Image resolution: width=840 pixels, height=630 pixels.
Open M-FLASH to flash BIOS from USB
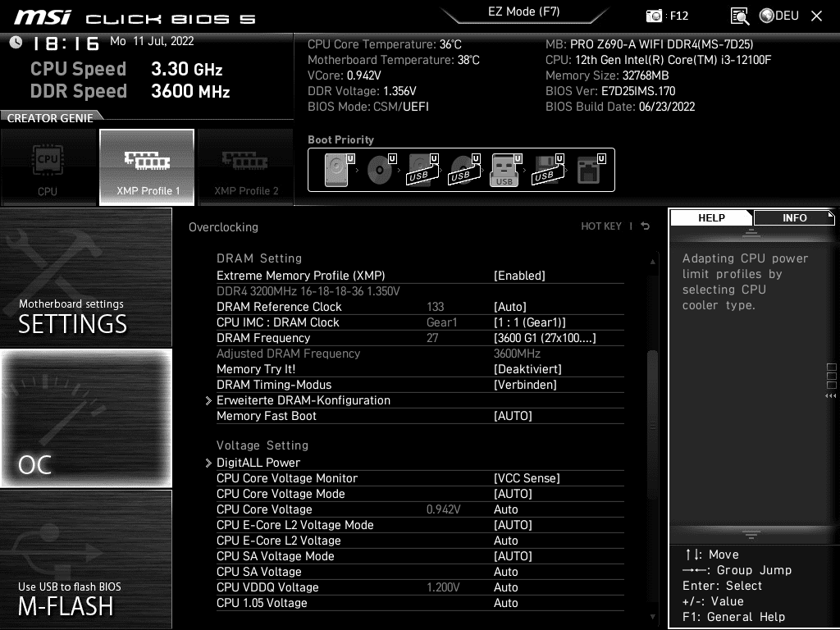[85, 559]
